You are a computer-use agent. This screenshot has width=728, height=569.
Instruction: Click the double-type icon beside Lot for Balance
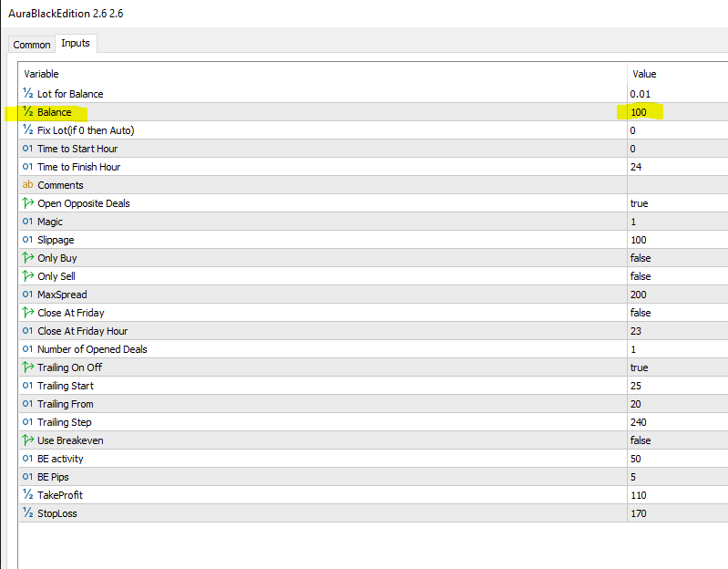tap(27, 94)
